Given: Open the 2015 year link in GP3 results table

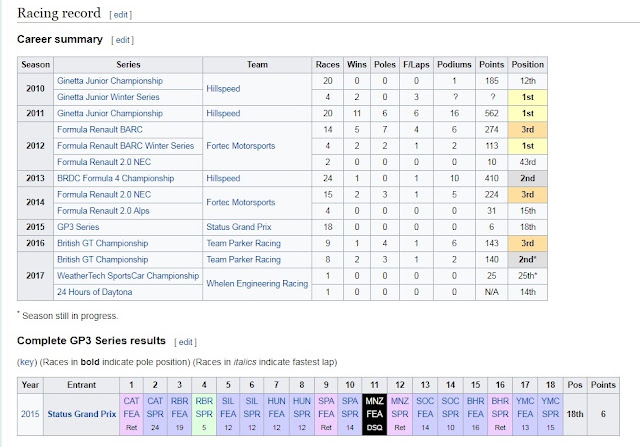Looking at the screenshot, I should point(30,414).
